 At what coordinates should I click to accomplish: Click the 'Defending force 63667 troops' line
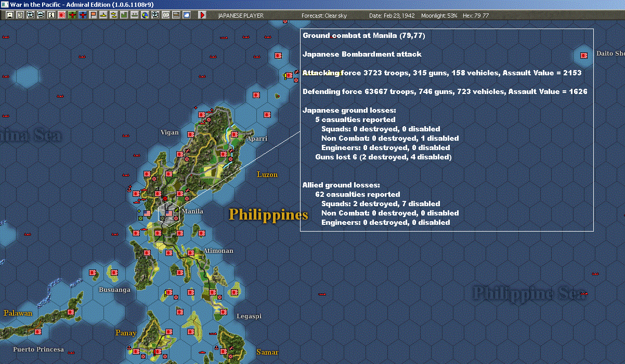445,91
